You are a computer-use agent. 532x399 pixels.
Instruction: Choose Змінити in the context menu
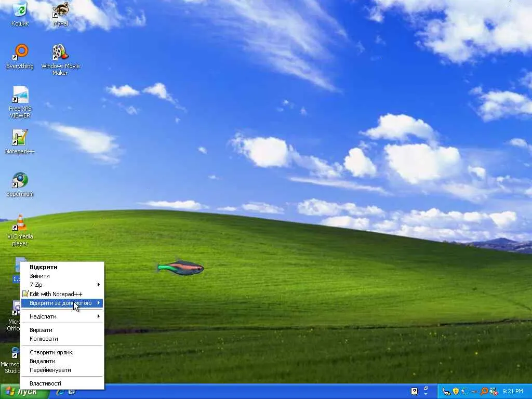[62, 276]
